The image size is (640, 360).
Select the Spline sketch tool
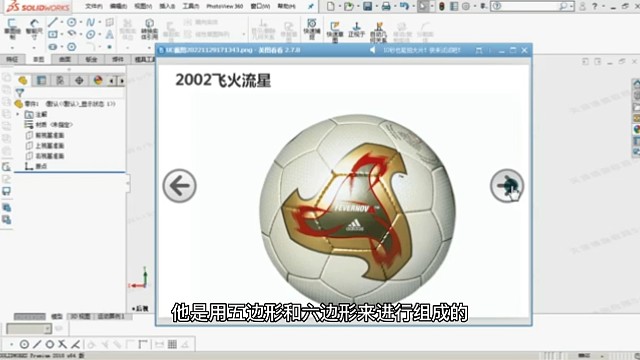coord(90,22)
